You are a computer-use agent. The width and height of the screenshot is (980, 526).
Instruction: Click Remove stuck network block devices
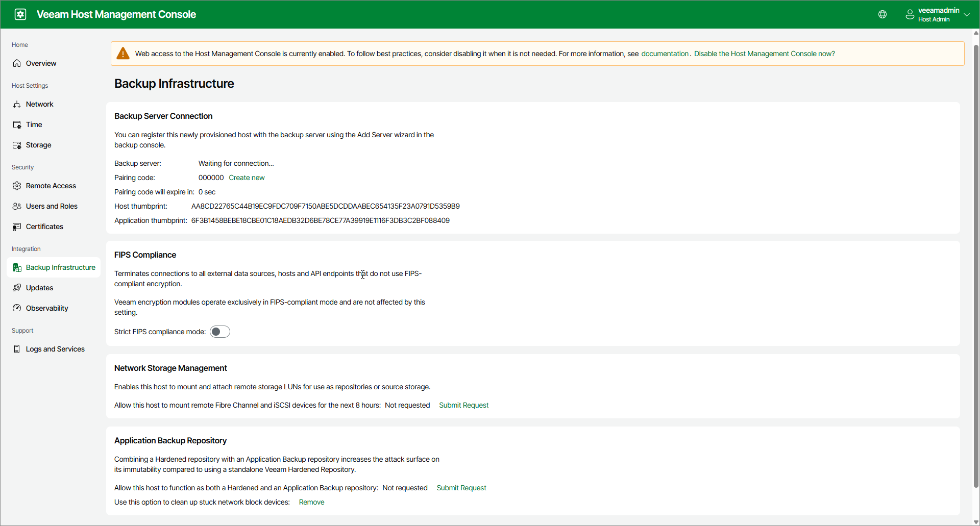(311, 502)
